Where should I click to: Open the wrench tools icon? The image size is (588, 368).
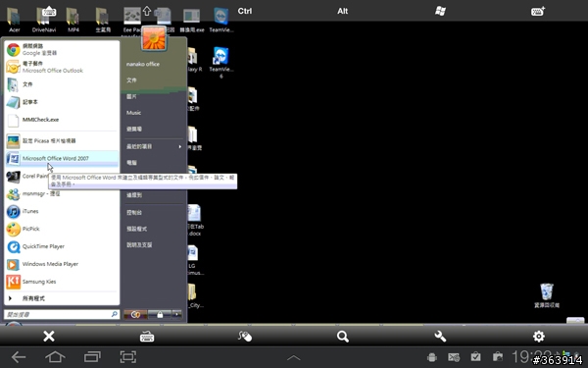(440, 336)
